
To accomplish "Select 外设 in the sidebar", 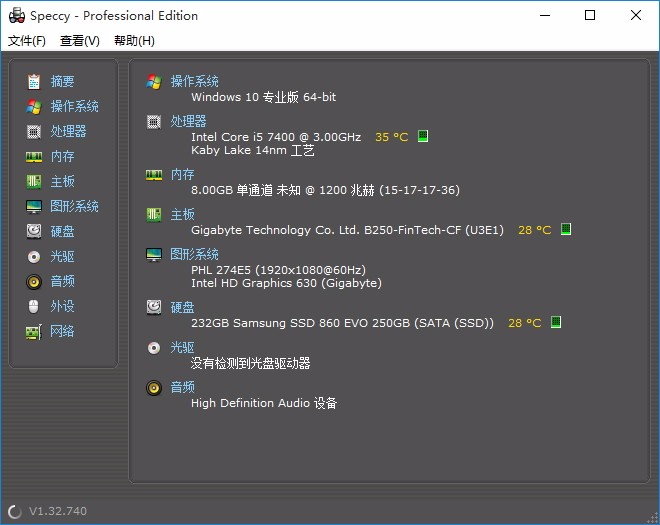I will (62, 306).
